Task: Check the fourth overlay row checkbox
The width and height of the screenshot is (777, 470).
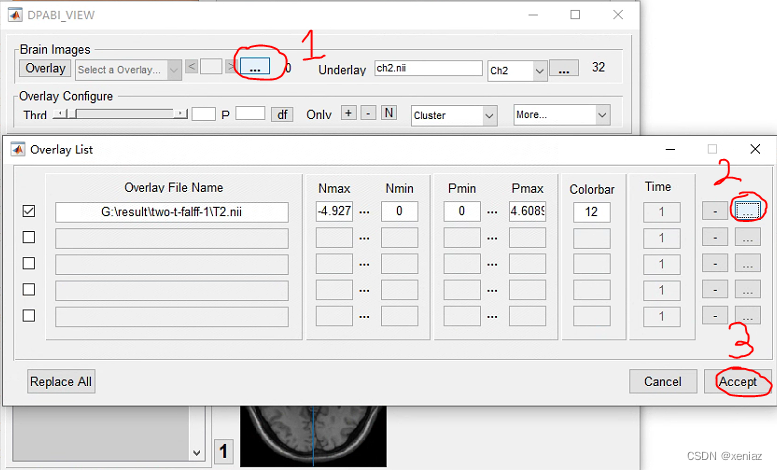Action: click(x=29, y=289)
